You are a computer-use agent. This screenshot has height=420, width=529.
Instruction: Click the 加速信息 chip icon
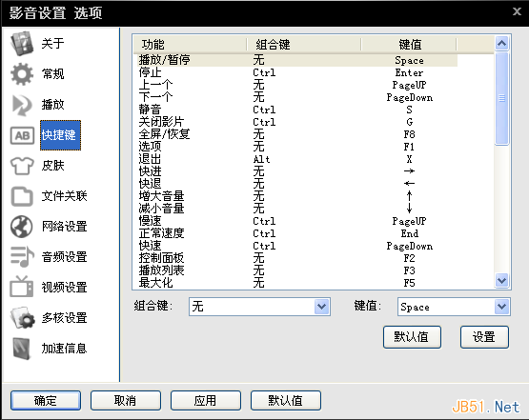[x=22, y=349]
